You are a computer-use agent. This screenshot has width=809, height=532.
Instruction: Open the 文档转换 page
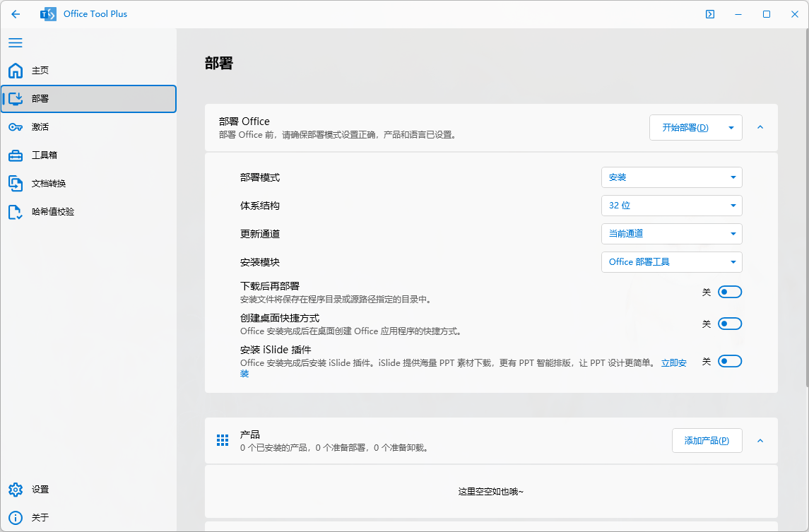89,183
